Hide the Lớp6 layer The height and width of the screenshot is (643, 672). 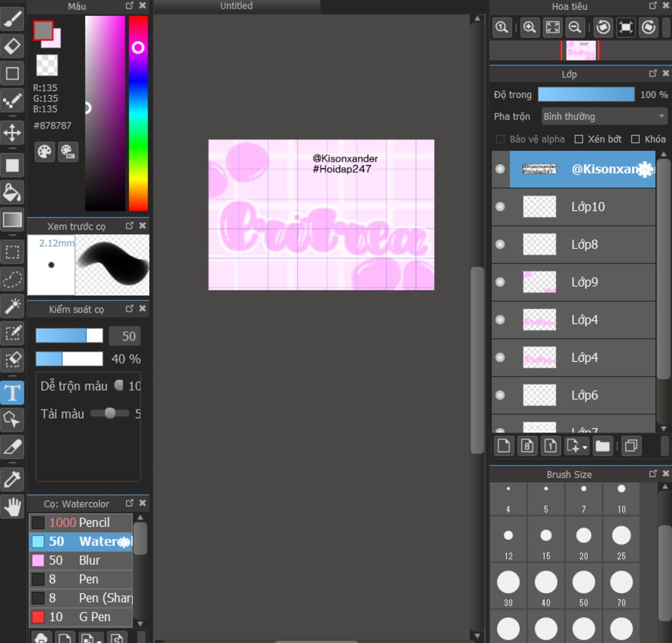tap(500, 395)
